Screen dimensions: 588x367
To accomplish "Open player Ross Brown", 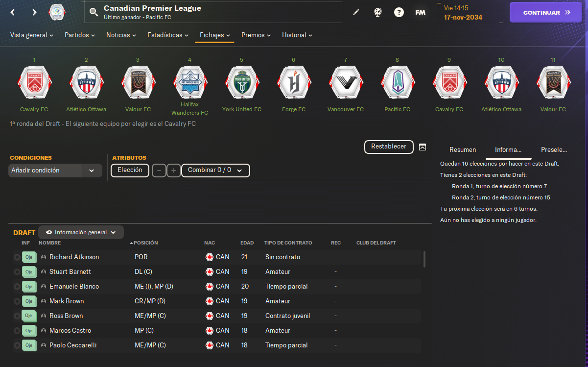I will pos(66,316).
